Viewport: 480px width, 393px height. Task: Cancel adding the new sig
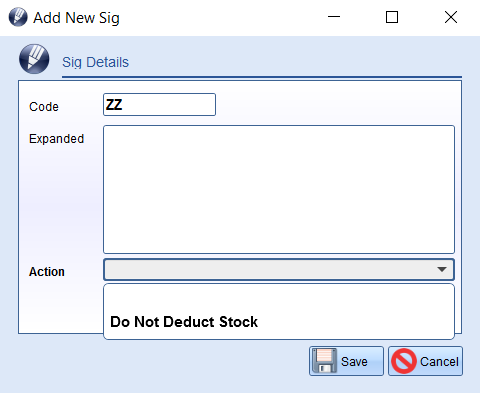coord(425,361)
